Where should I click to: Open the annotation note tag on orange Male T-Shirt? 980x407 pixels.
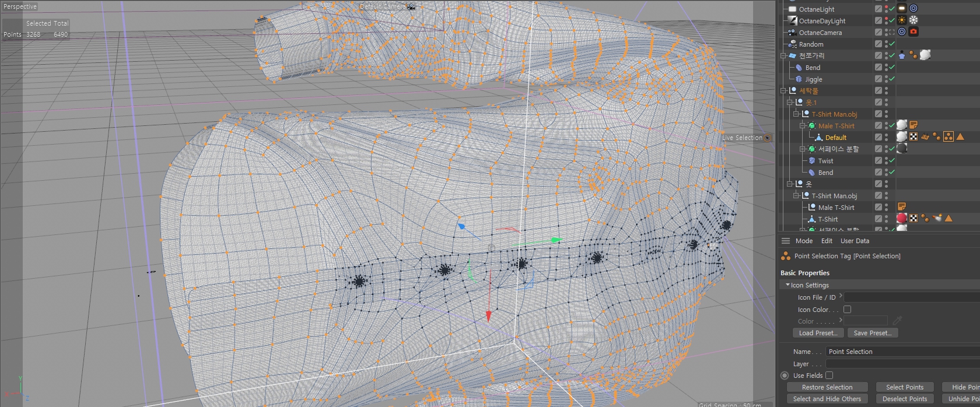pos(914,125)
